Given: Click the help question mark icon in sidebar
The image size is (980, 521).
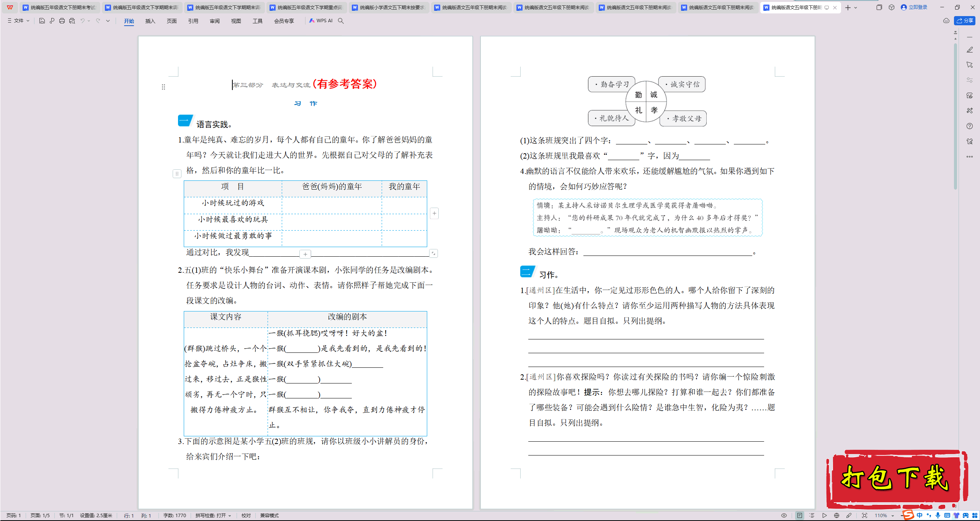Looking at the screenshot, I should coord(970,126).
